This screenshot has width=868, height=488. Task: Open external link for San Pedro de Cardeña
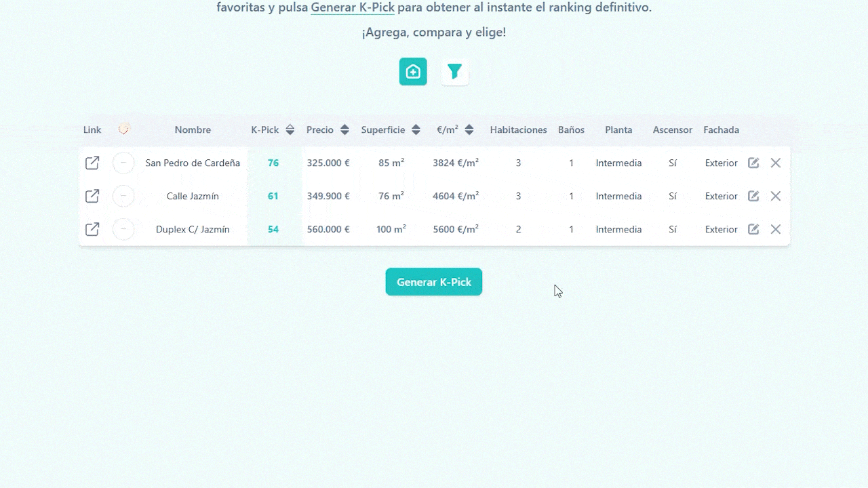(92, 163)
